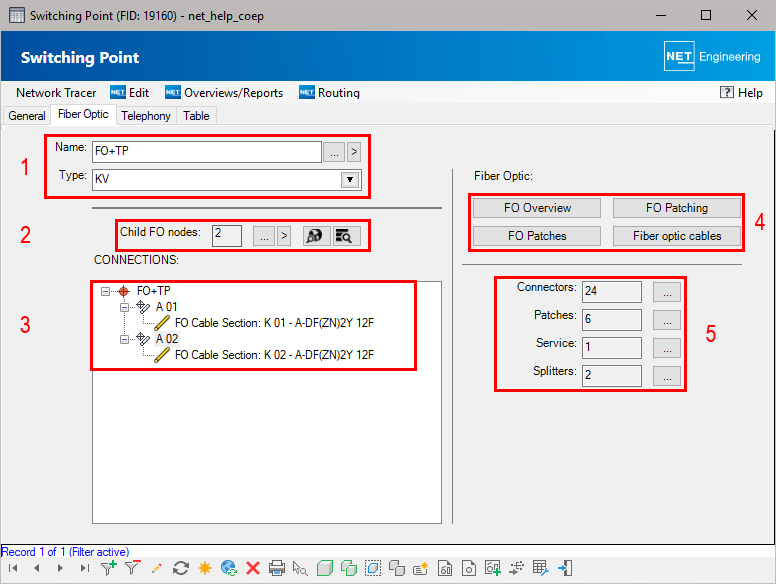Screen dimensions: 776x584
Task: Delete record with red X icon
Action: 253,568
